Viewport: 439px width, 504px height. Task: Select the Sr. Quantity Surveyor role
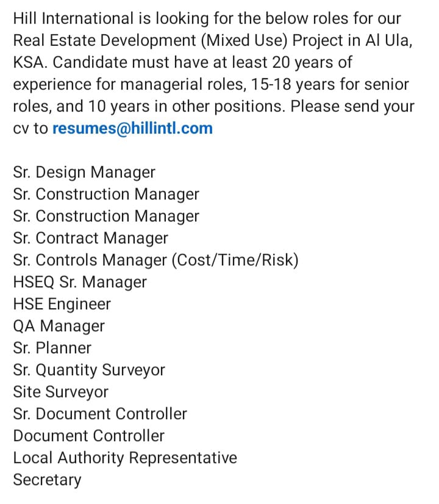89,370
